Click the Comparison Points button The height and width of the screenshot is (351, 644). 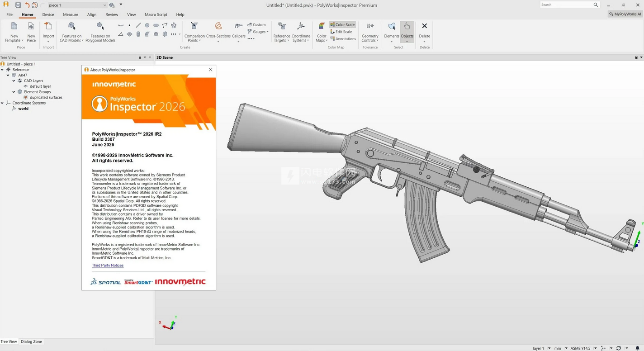(x=194, y=32)
